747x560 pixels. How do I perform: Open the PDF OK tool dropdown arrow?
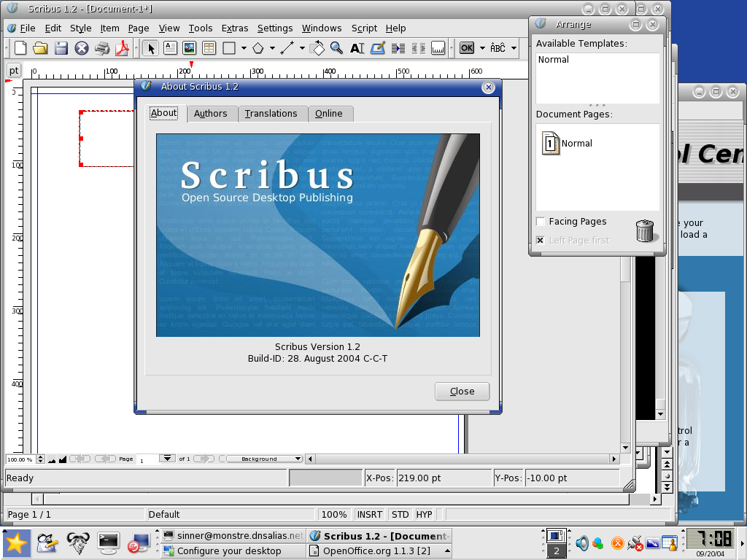coord(482,48)
